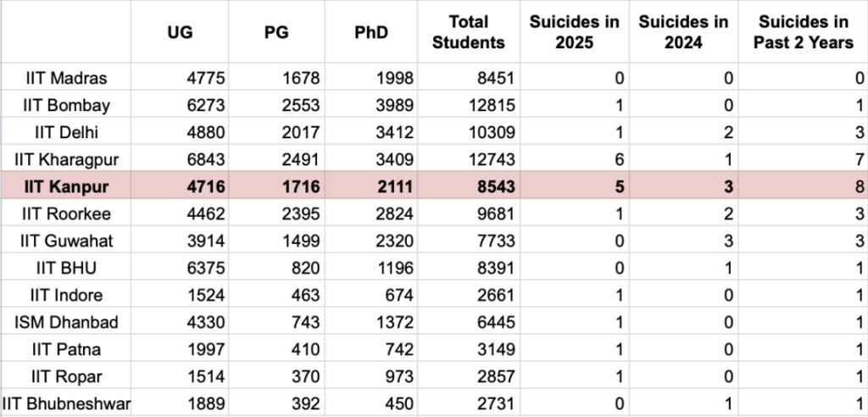Click the UG column header cell

(x=180, y=31)
